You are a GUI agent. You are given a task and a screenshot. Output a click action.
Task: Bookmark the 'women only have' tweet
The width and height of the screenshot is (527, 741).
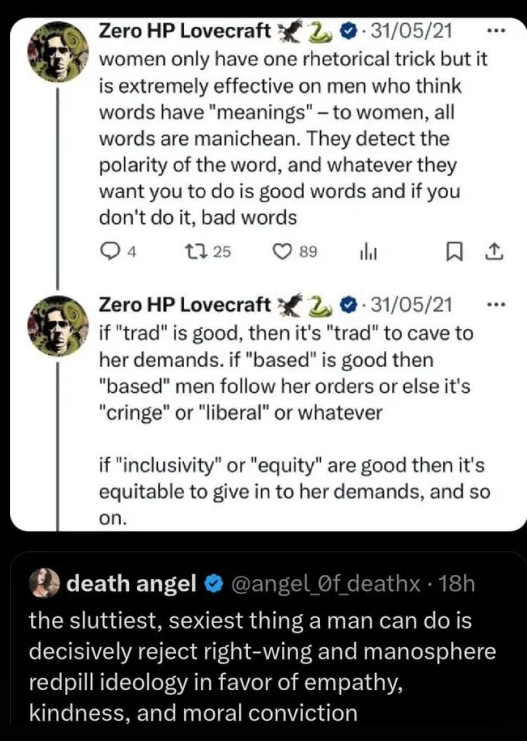[x=455, y=252]
